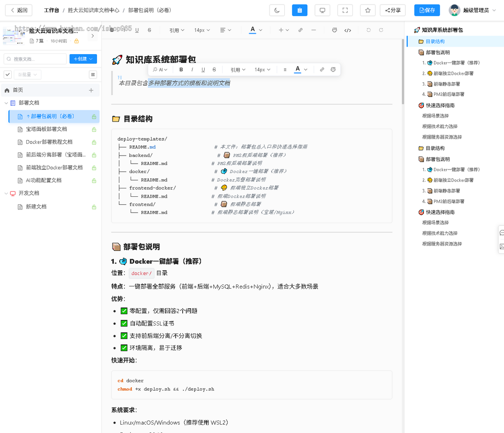
Task: Open the 超级管理员 account menu
Action: pyautogui.click(x=472, y=10)
